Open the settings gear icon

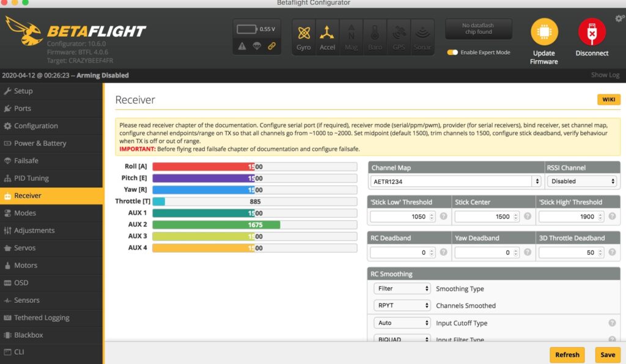(x=620, y=18)
